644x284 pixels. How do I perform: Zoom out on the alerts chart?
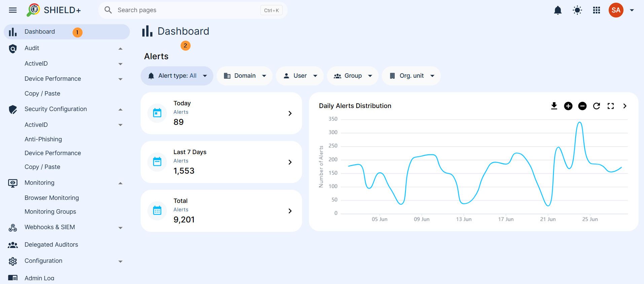click(582, 106)
